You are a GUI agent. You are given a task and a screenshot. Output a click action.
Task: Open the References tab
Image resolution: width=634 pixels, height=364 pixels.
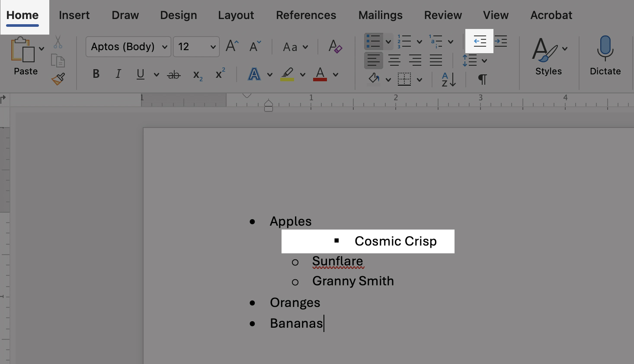pyautogui.click(x=306, y=15)
